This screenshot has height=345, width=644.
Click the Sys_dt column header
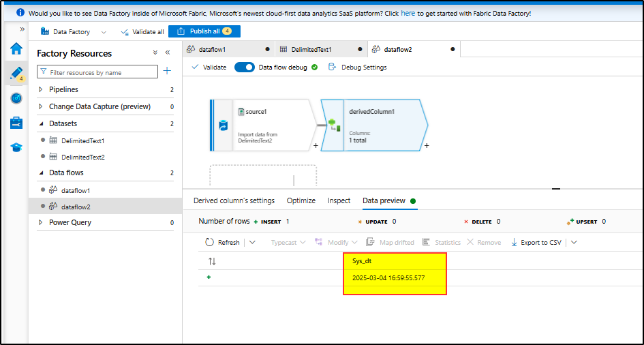coord(363,262)
